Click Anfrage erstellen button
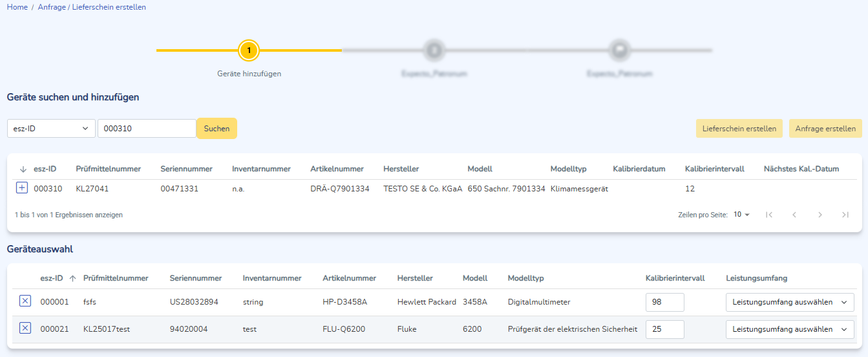 (825, 129)
